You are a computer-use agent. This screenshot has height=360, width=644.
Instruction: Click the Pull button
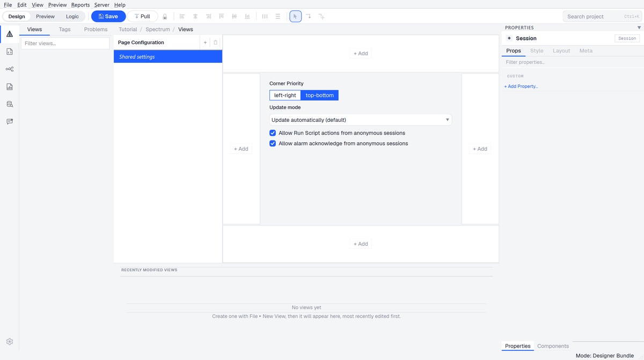coord(142,17)
